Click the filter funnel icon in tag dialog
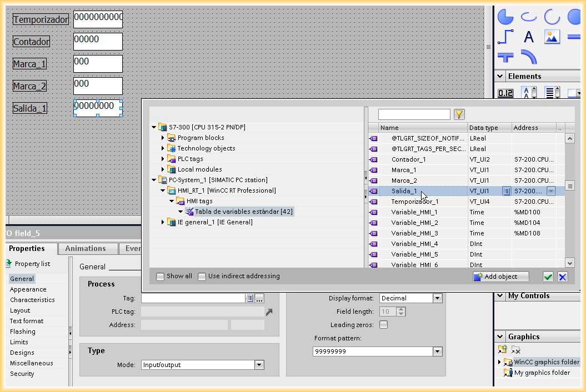The height and width of the screenshot is (392, 586). coord(459,114)
